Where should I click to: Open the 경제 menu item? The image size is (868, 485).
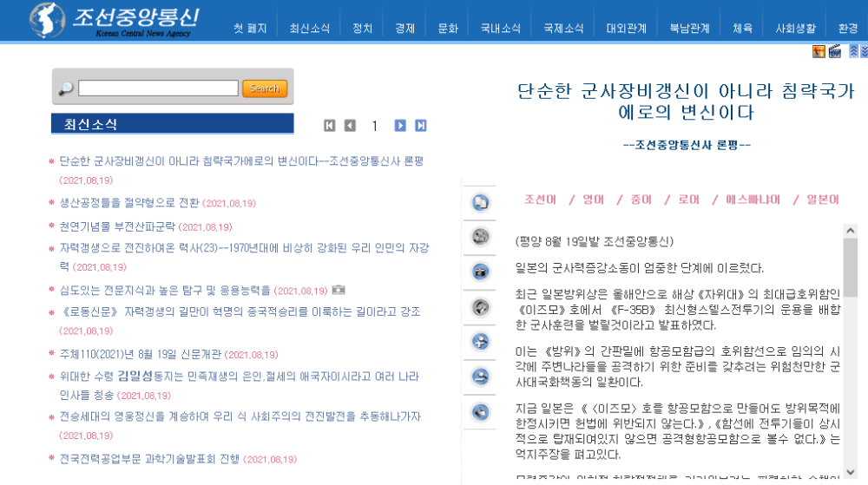coord(404,29)
